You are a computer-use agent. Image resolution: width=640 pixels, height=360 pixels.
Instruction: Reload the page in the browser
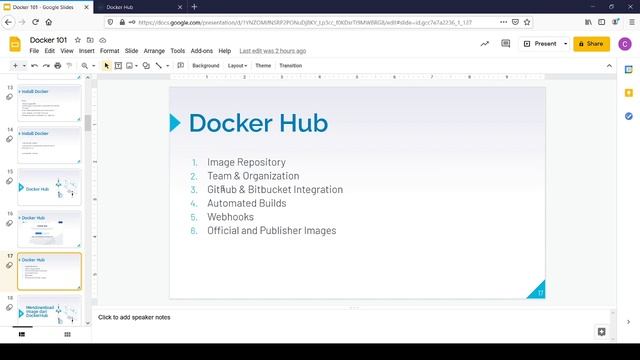coord(36,22)
